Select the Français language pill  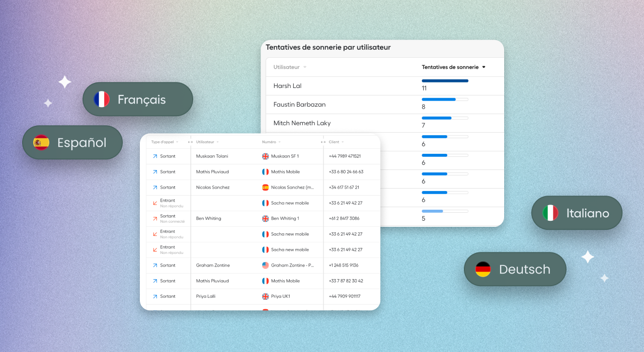click(138, 99)
